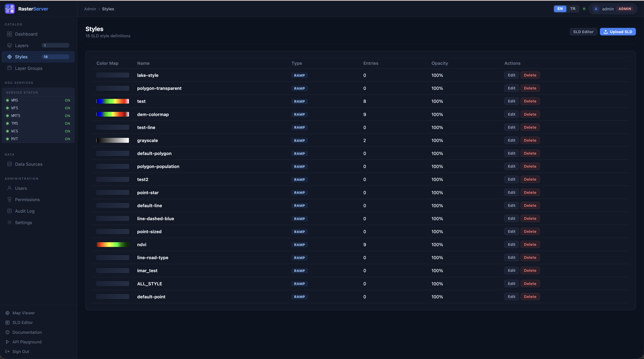Edit the ndvi style

pyautogui.click(x=511, y=245)
